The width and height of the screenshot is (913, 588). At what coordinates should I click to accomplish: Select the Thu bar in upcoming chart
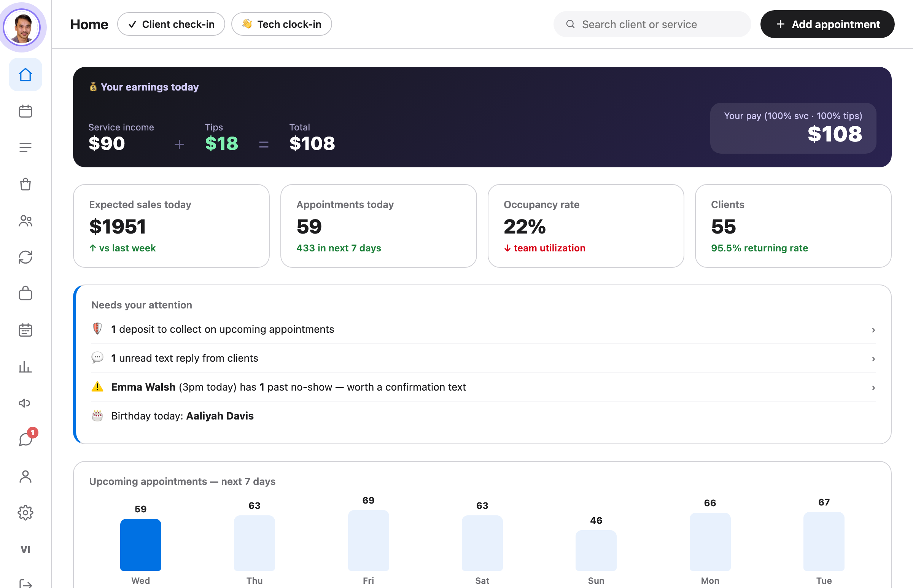click(x=254, y=543)
